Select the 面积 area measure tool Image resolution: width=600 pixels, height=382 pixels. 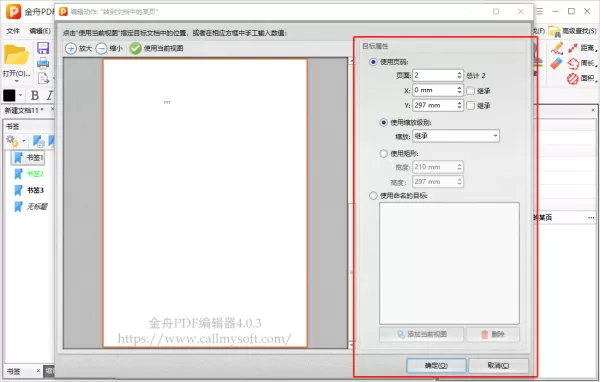pyautogui.click(x=582, y=78)
